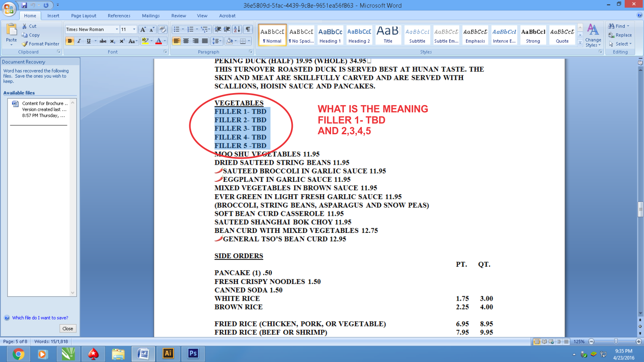Go to the View tab
Viewport: 644px width, 362px height.
point(202,16)
